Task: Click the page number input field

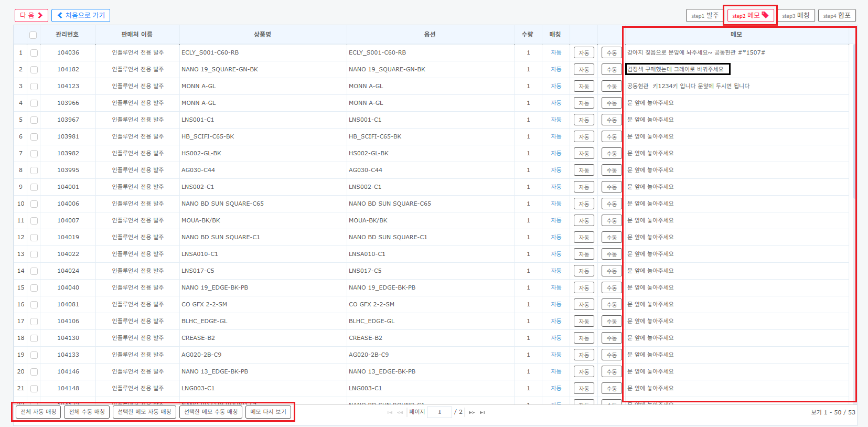Action: point(440,412)
